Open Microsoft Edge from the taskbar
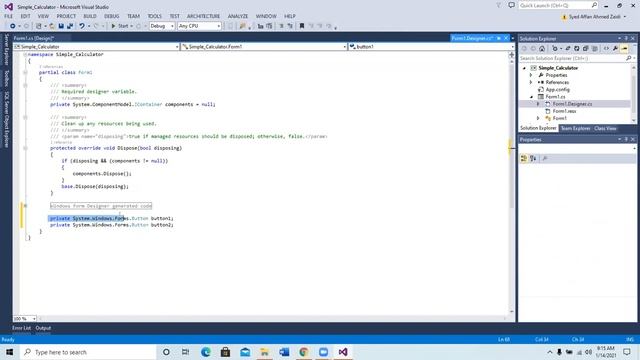Screen dimensions: 640x360 [x=206, y=352]
